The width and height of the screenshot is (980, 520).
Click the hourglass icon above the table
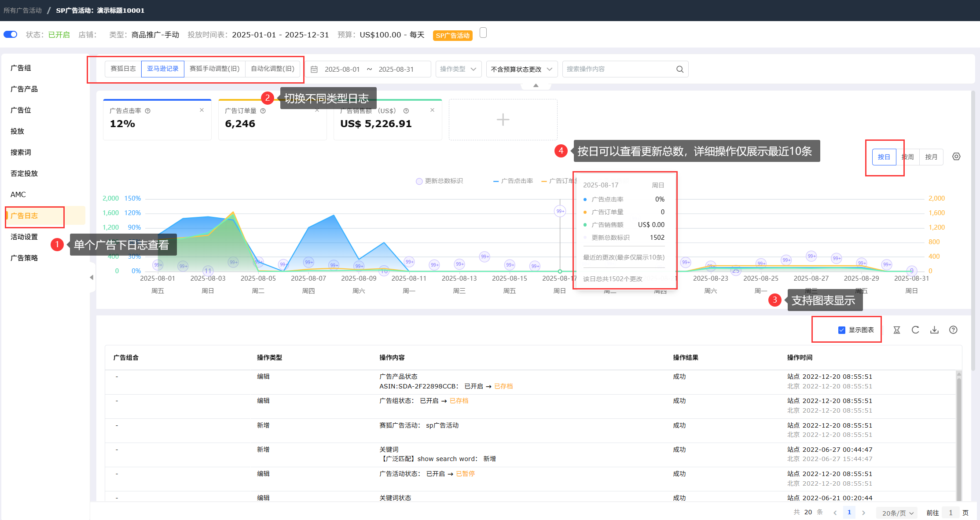[896, 330]
